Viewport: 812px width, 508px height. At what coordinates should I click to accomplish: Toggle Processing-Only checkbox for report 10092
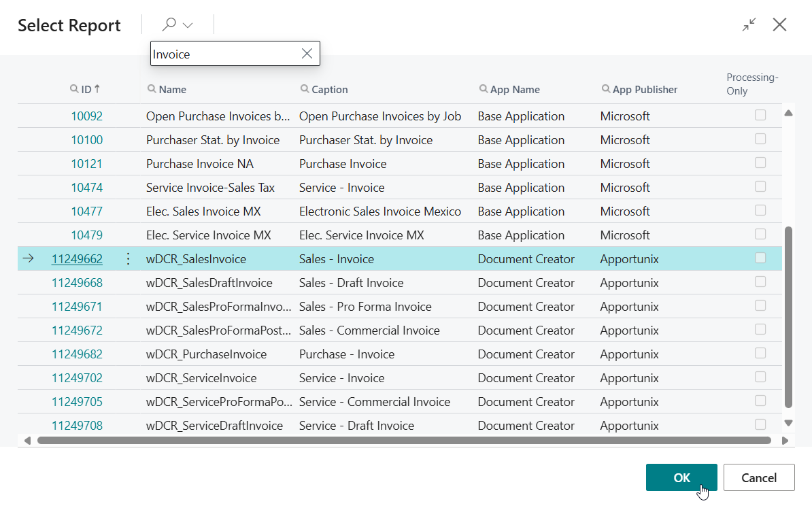760,116
